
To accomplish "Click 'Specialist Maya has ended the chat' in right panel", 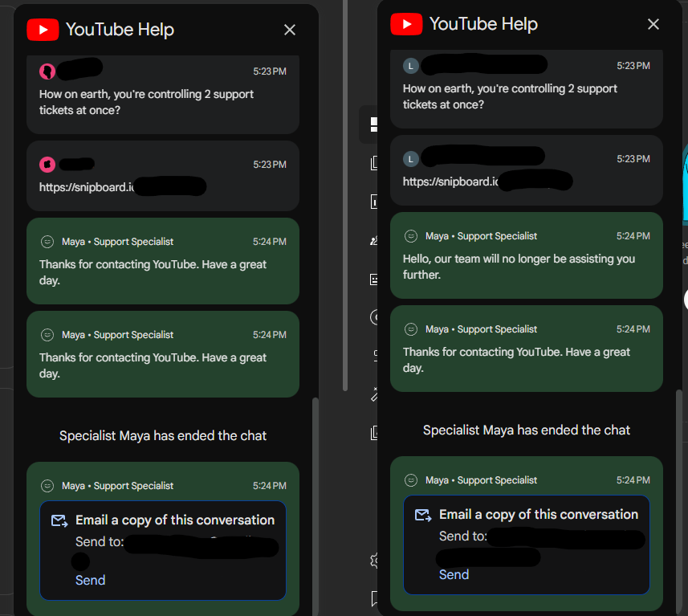I will pos(527,430).
